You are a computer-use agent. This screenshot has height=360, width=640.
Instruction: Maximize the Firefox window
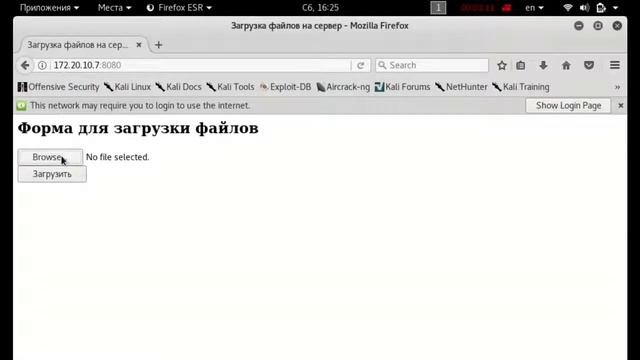tap(598, 26)
